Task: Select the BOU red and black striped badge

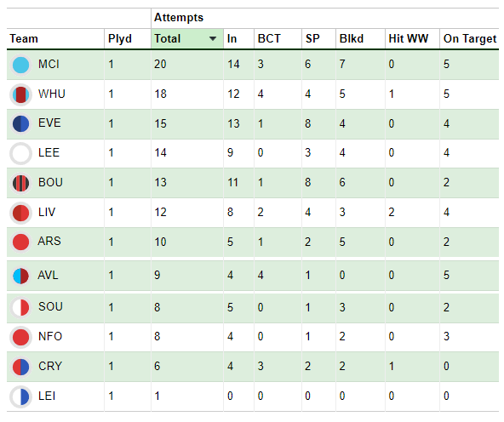Action: [21, 184]
